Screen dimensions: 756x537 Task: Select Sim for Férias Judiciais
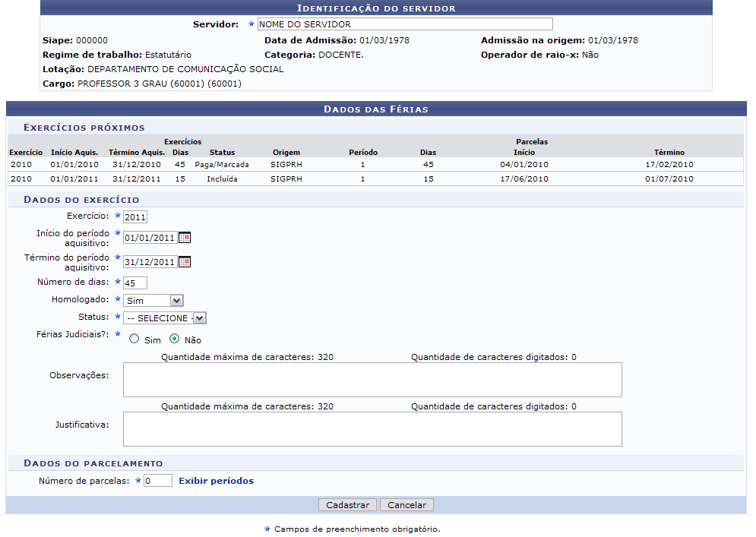tap(134, 340)
